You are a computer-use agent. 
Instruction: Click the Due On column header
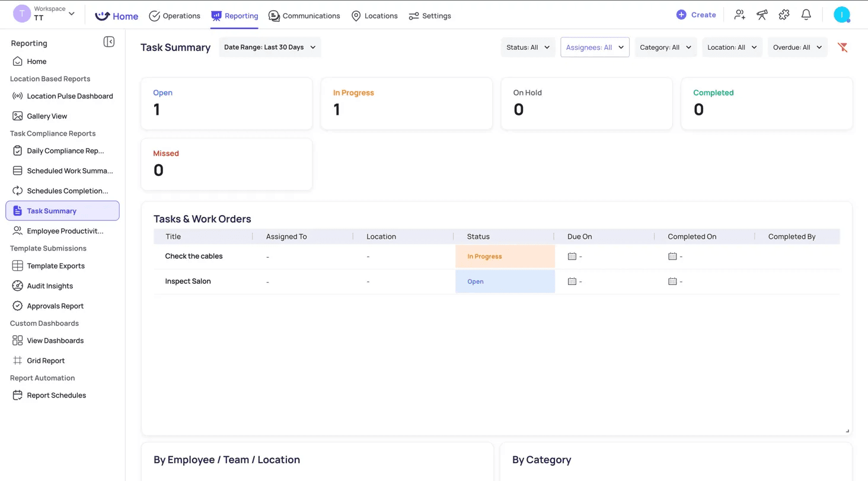pos(580,236)
